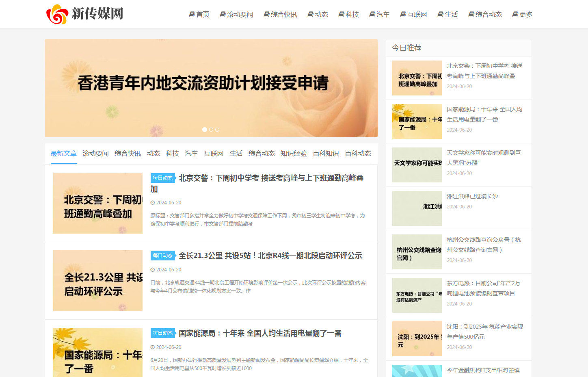Switch to the 知识经验 tab
Screen dimensions: 588x377
tap(294, 153)
